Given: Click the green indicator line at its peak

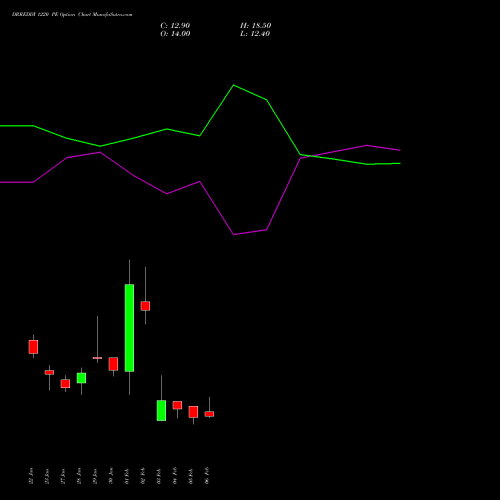Looking at the screenshot, I should point(234,85).
